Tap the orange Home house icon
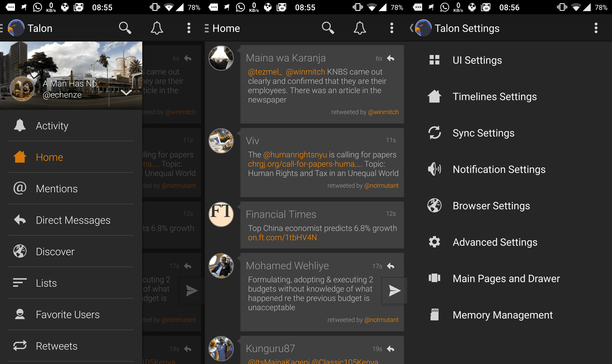The image size is (612, 364). click(20, 157)
